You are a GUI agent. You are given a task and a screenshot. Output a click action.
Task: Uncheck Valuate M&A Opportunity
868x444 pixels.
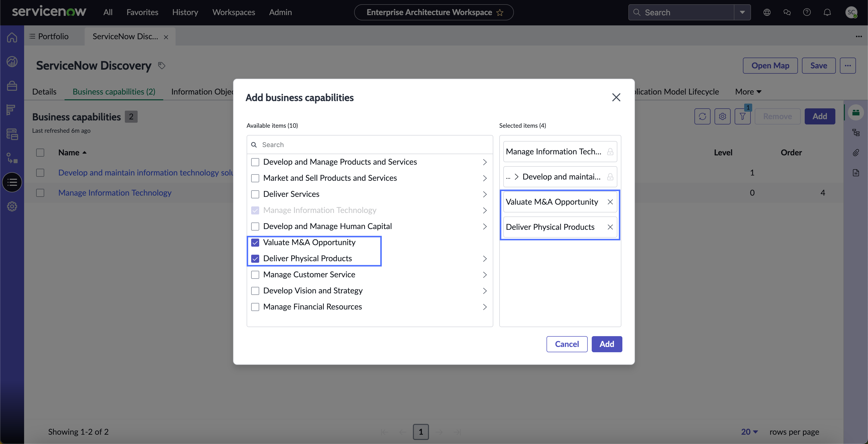pyautogui.click(x=255, y=243)
